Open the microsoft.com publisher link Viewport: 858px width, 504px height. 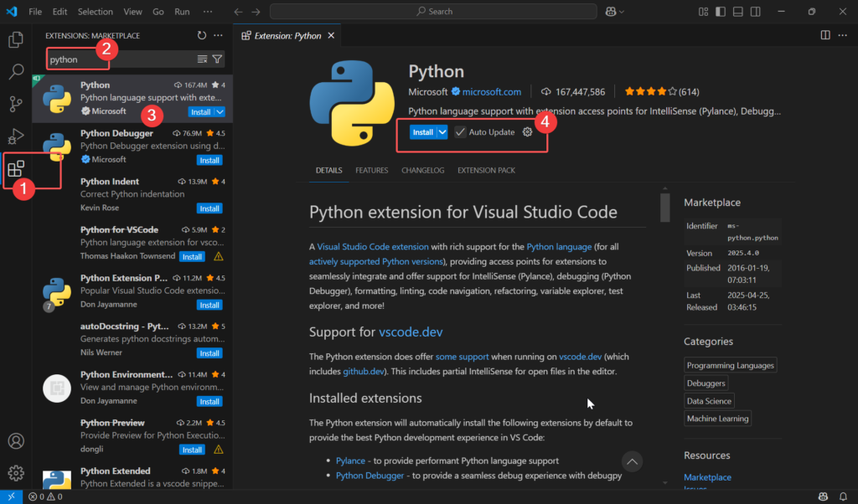tap(492, 92)
